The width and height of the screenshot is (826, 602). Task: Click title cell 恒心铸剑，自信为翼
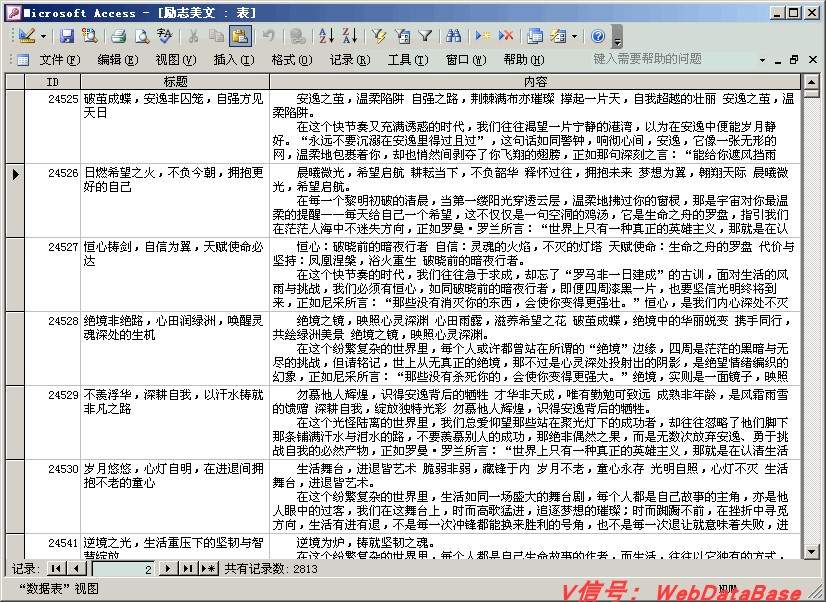175,274
